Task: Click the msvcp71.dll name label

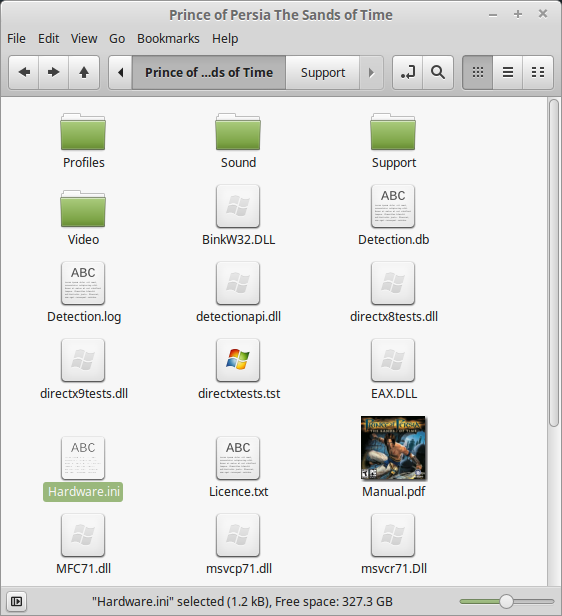Action: (x=239, y=568)
